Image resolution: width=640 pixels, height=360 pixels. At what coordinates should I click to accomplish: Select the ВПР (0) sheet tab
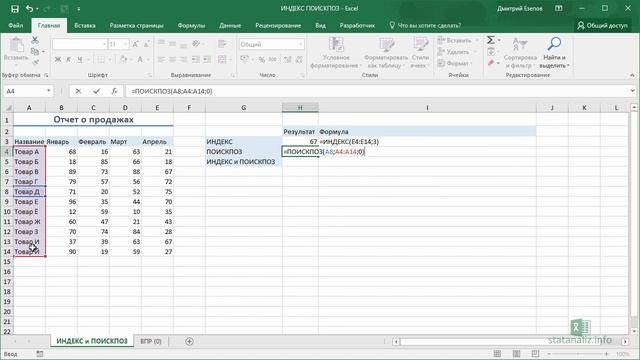click(151, 341)
